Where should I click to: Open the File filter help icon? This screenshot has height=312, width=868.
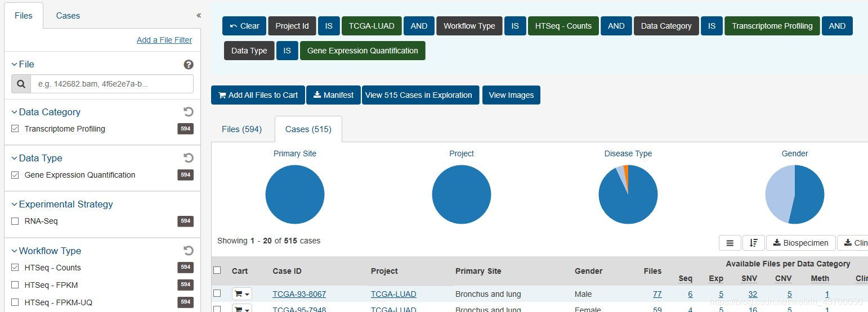[x=189, y=65]
